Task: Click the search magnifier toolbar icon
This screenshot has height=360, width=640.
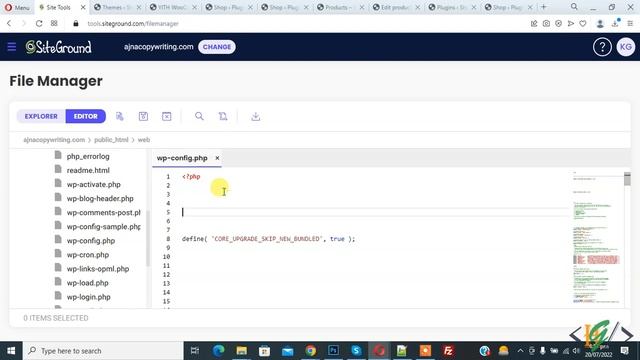Action: pos(199,116)
